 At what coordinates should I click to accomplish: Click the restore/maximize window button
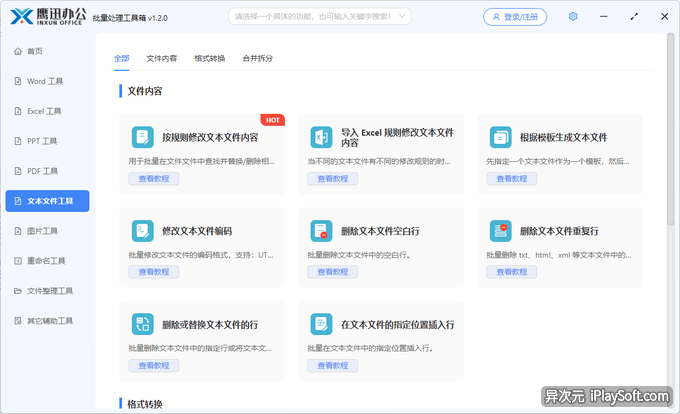tap(634, 16)
